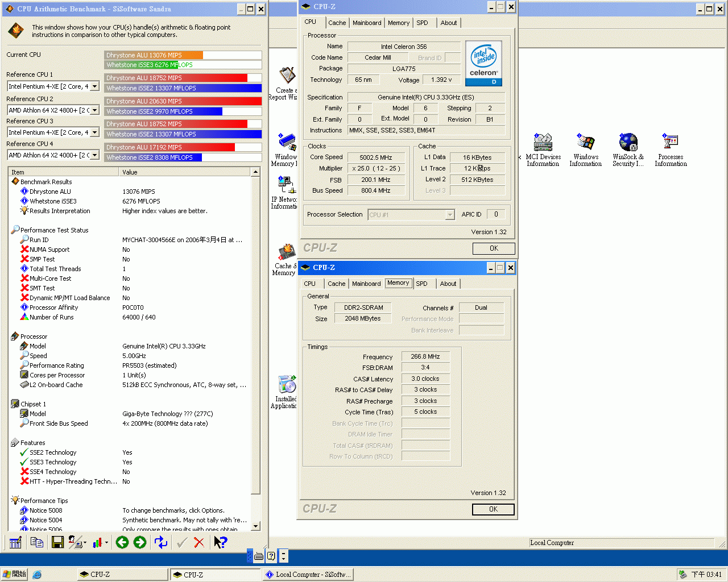Click the Intel Celeron 356 name field
The width and height of the screenshot is (728, 582).
click(404, 47)
